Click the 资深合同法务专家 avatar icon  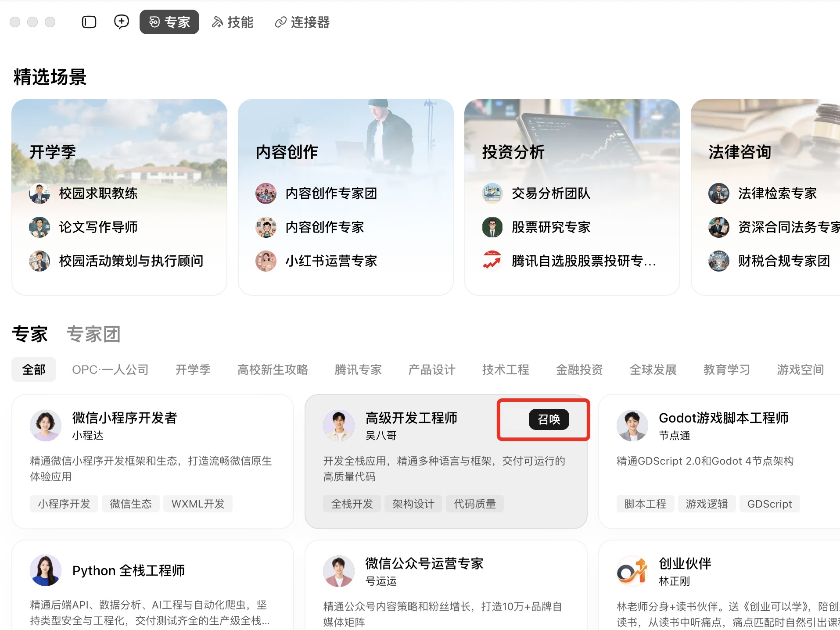coord(719,227)
